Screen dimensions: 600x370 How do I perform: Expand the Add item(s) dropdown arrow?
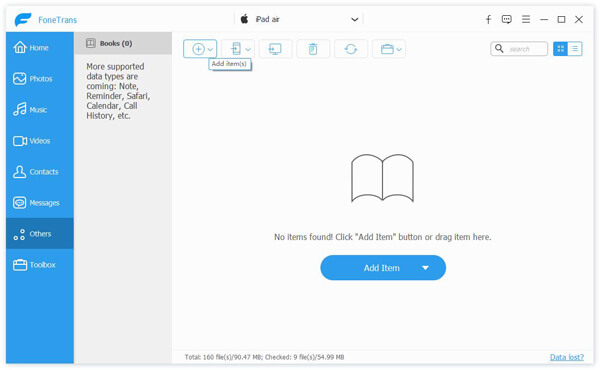coord(210,49)
